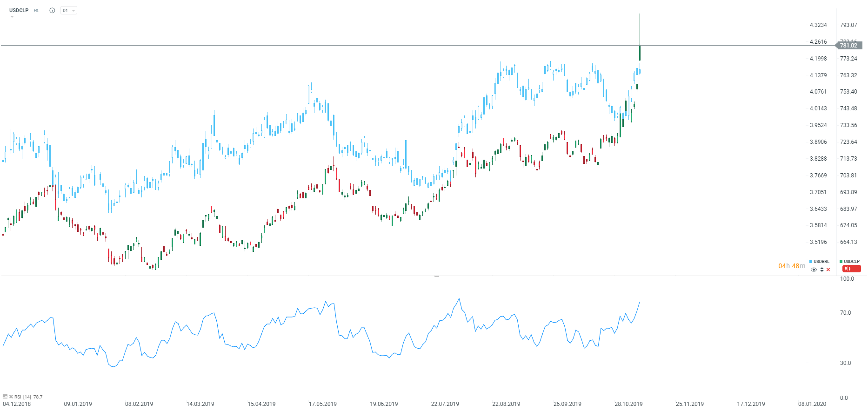Click the USDCLP legend label near price axis
This screenshot has width=868, height=412.
tap(852, 262)
